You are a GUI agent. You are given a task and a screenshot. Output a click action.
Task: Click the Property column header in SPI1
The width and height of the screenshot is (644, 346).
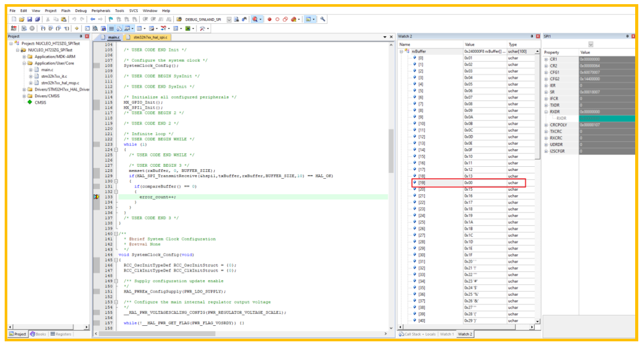coord(560,52)
